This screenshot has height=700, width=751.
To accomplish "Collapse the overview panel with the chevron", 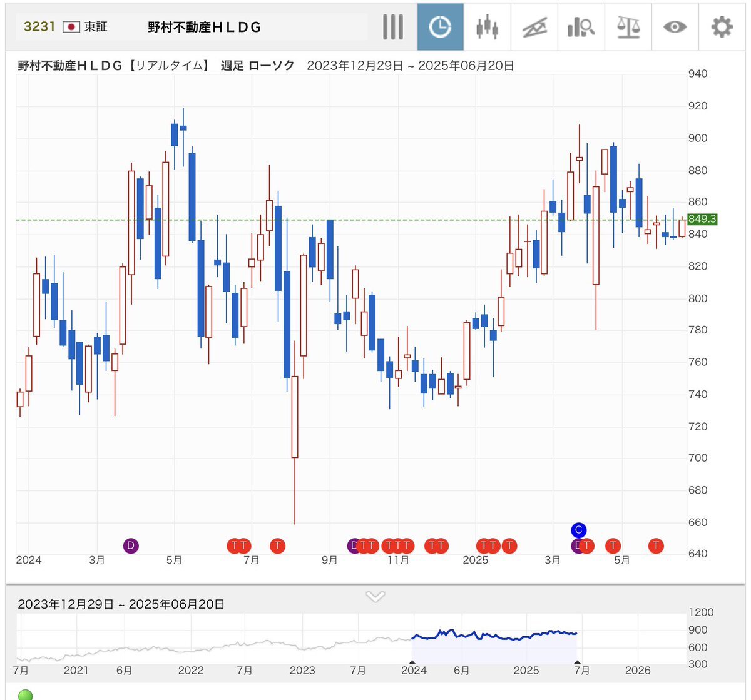I will (375, 596).
